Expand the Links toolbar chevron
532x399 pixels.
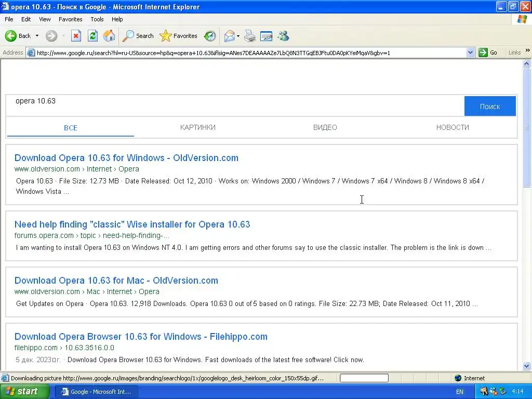click(x=528, y=50)
